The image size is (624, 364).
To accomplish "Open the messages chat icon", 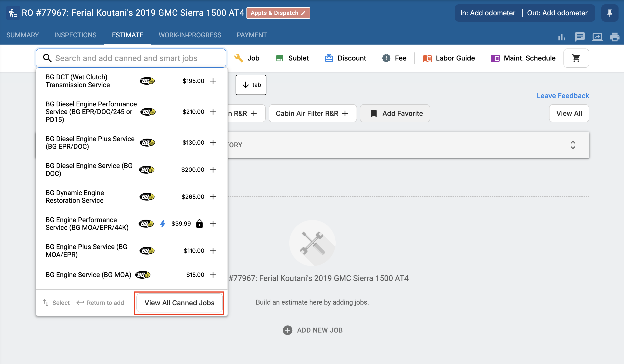I will [580, 37].
